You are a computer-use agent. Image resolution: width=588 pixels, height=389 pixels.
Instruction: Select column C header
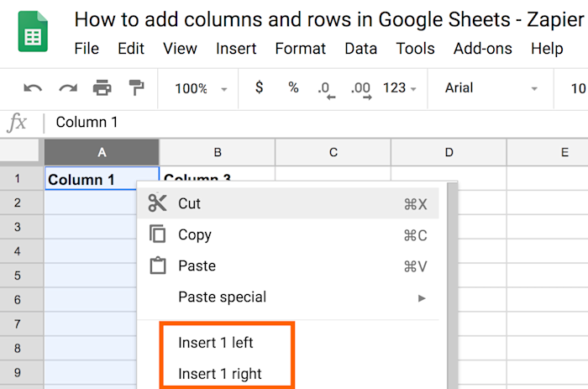click(x=333, y=152)
